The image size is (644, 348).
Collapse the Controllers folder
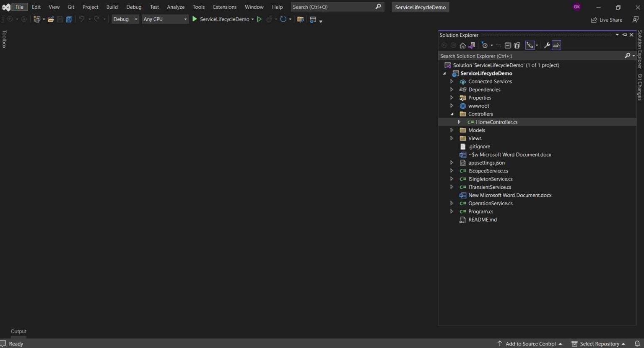[x=452, y=113]
